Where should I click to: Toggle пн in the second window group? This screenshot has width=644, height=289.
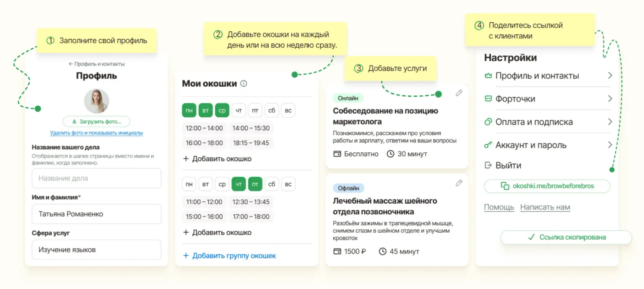(x=189, y=184)
